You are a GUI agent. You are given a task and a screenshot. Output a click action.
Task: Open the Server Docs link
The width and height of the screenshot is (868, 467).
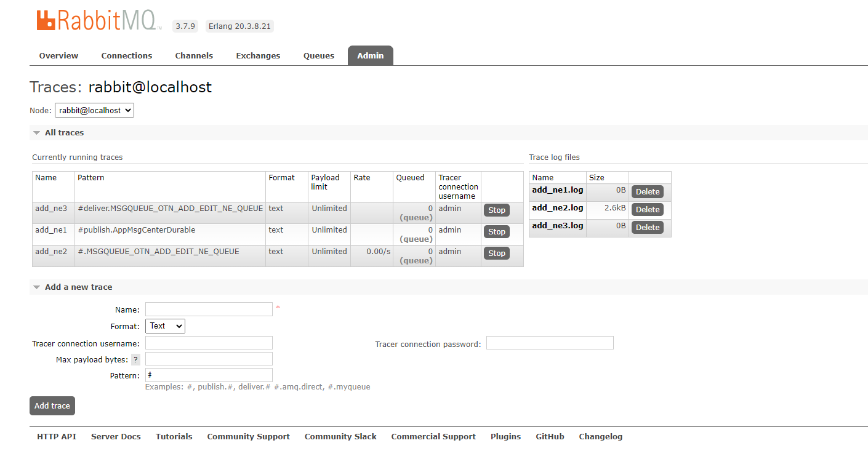[116, 437]
